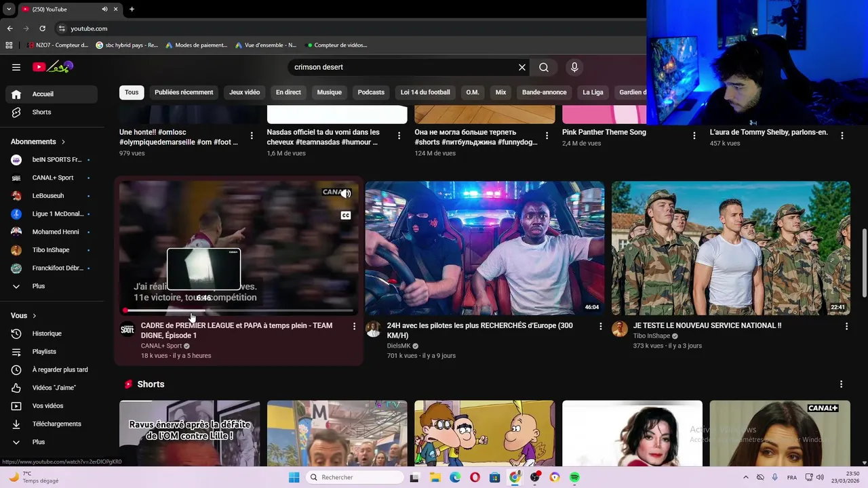868x488 pixels.
Task: Open Shorts from the sidebar
Action: (x=52, y=112)
